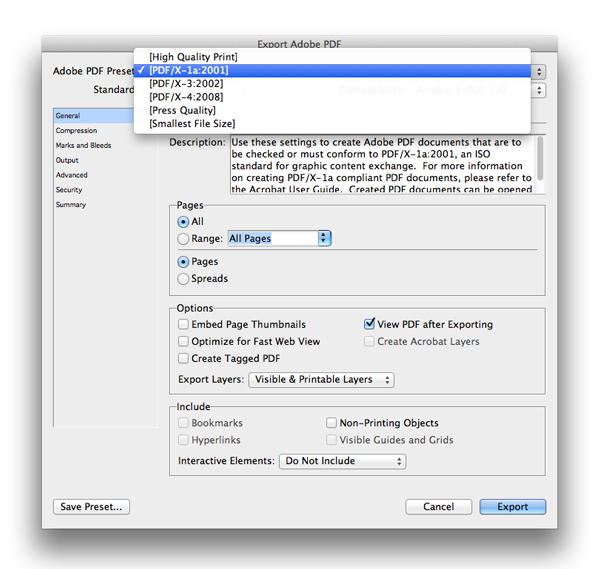Expand the Range All Pages stepper arrows
Image resolution: width=600 pixels, height=569 pixels.
point(324,238)
